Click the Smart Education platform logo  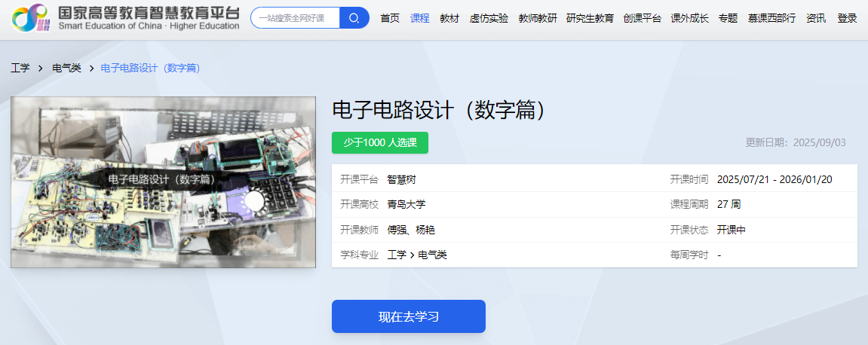[126, 18]
